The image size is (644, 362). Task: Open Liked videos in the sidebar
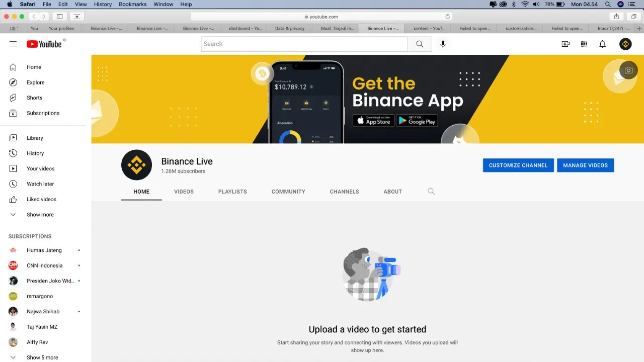coord(42,199)
